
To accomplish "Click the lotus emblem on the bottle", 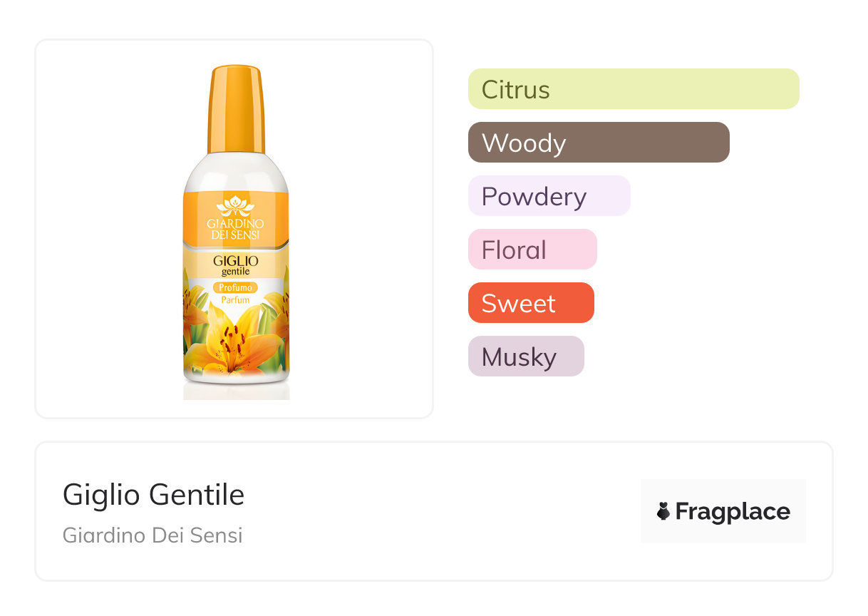I will (x=235, y=206).
